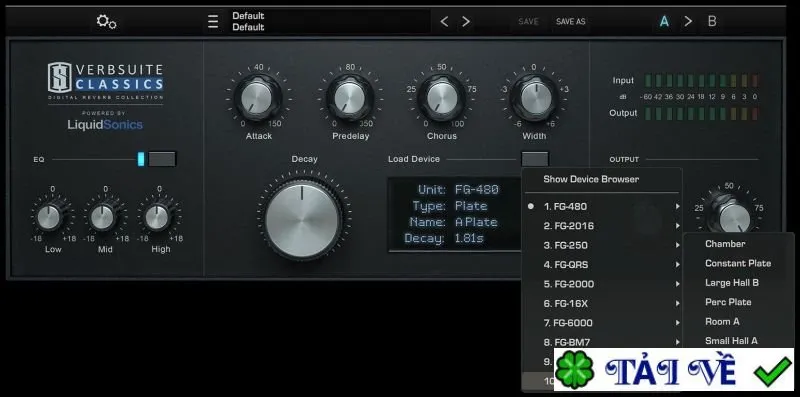Image resolution: width=800 pixels, height=397 pixels.
Task: Click the SAVE button
Action: [x=528, y=21]
